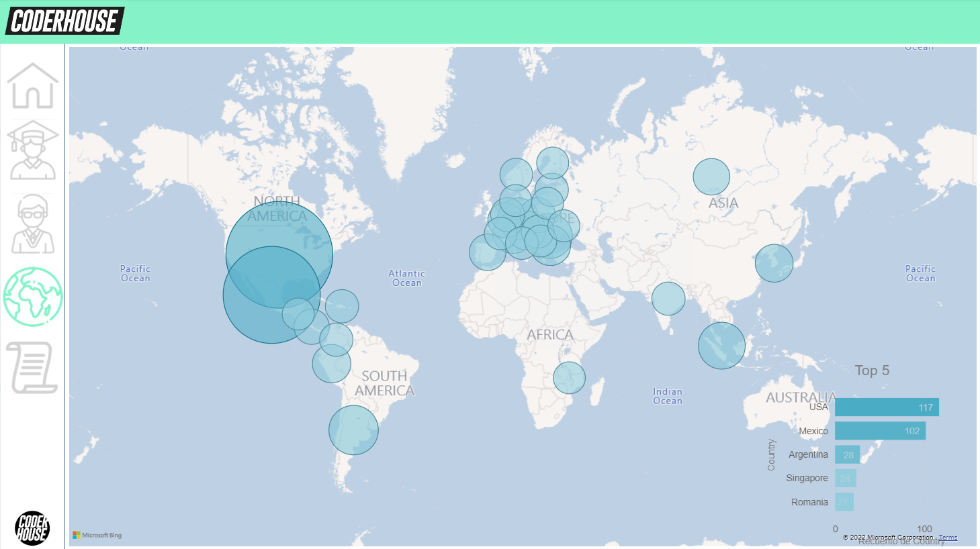Open the teacher with glasses icon page

[32, 224]
